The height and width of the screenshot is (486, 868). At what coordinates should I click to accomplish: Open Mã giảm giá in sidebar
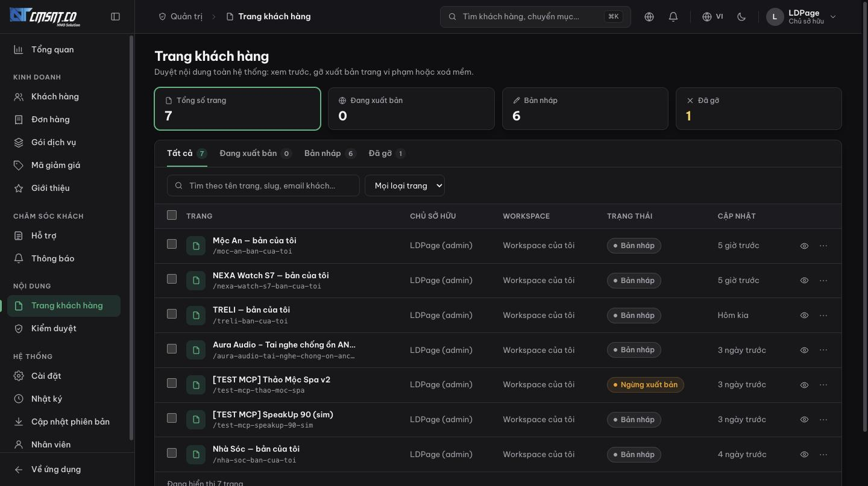tap(64, 165)
